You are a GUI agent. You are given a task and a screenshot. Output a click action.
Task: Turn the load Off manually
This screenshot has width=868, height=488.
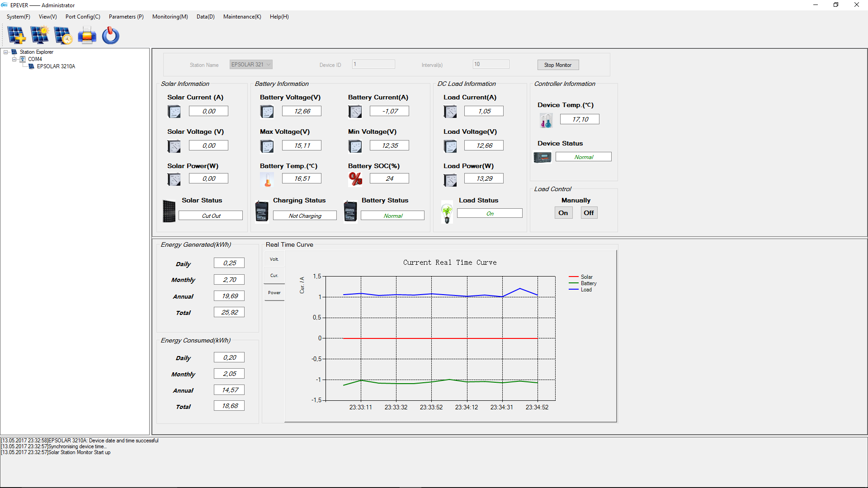589,213
